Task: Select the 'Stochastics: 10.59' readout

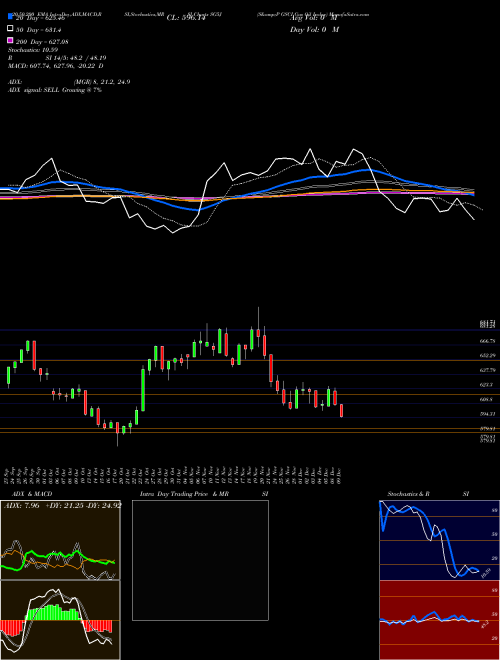Action: [x=33, y=50]
